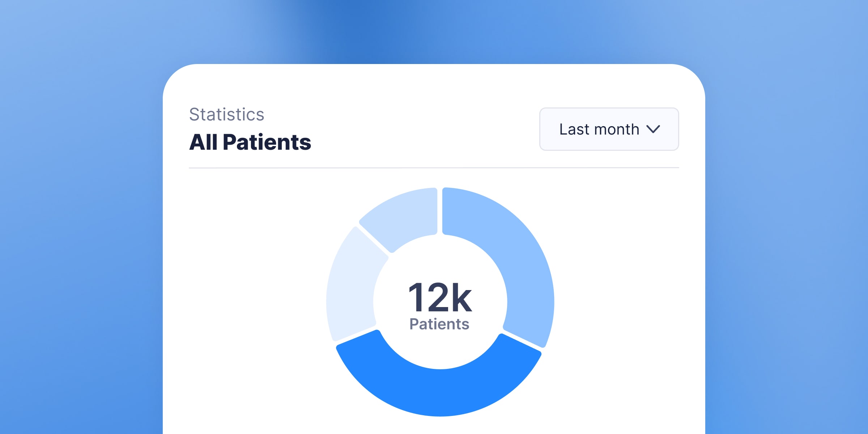Select the dark blue bottom donut segment
Viewport: 868px width, 434px height.
439,392
